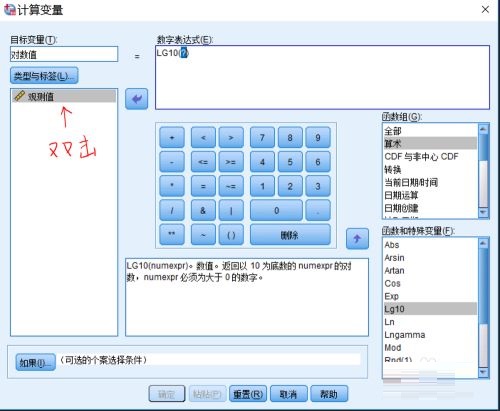Screen dimensions: 500x411
Task: Select the Lg10 function
Action: pos(430,309)
